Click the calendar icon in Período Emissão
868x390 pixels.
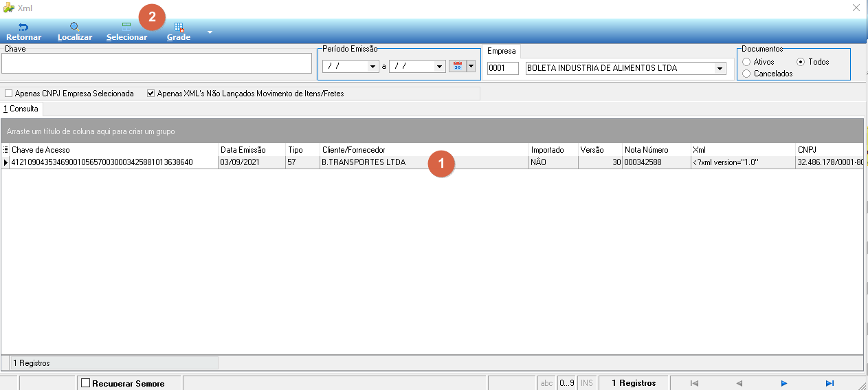(x=457, y=66)
